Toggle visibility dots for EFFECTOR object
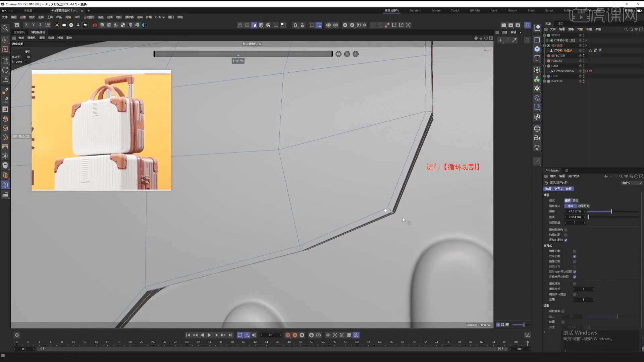 click(x=584, y=56)
